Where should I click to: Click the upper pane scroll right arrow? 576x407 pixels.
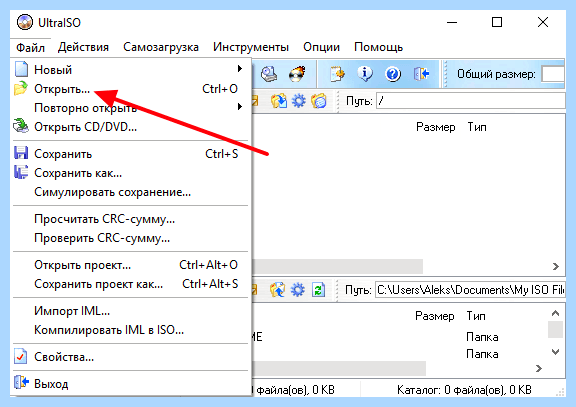tap(555, 266)
